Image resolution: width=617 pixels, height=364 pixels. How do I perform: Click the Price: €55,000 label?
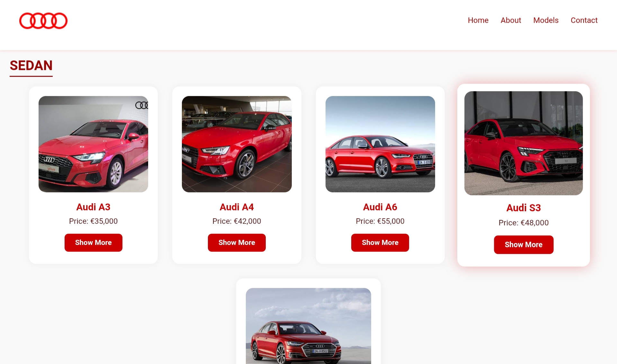(x=380, y=221)
